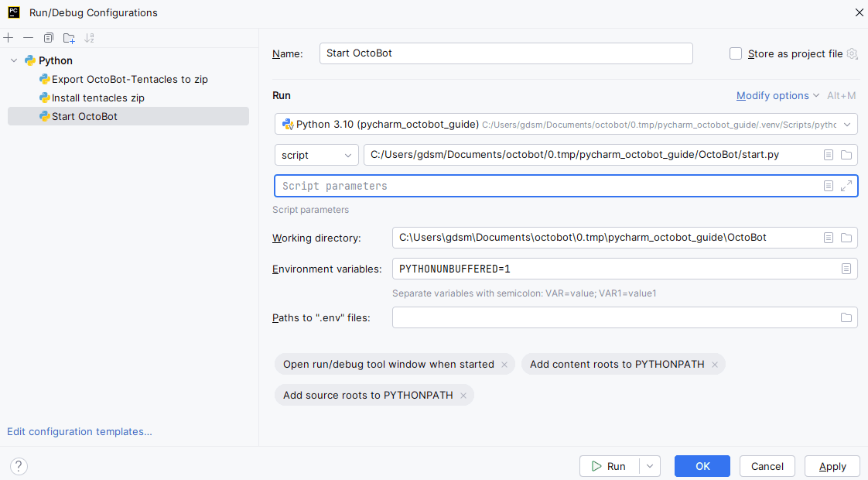The width and height of the screenshot is (868, 480).
Task: Collapse the Python configurations tree node
Action: pos(14,60)
